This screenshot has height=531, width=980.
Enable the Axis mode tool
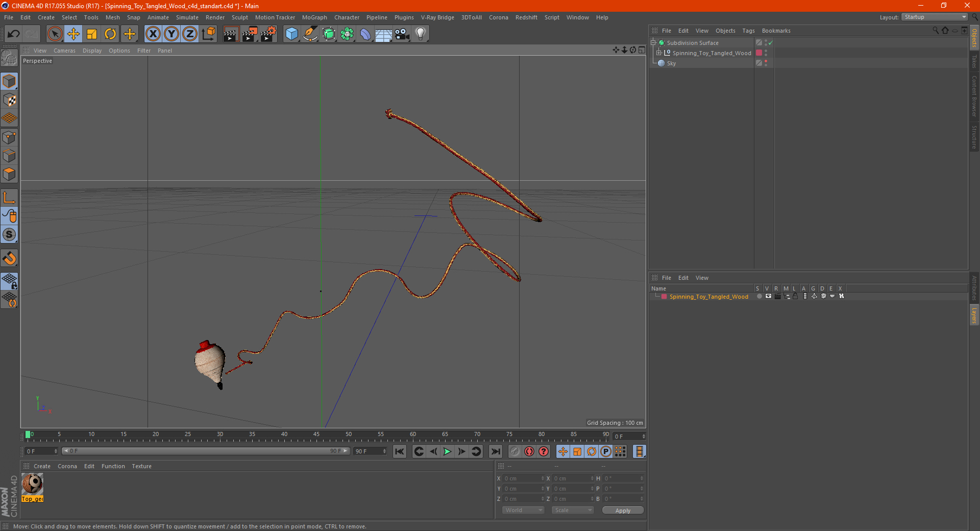(x=9, y=198)
